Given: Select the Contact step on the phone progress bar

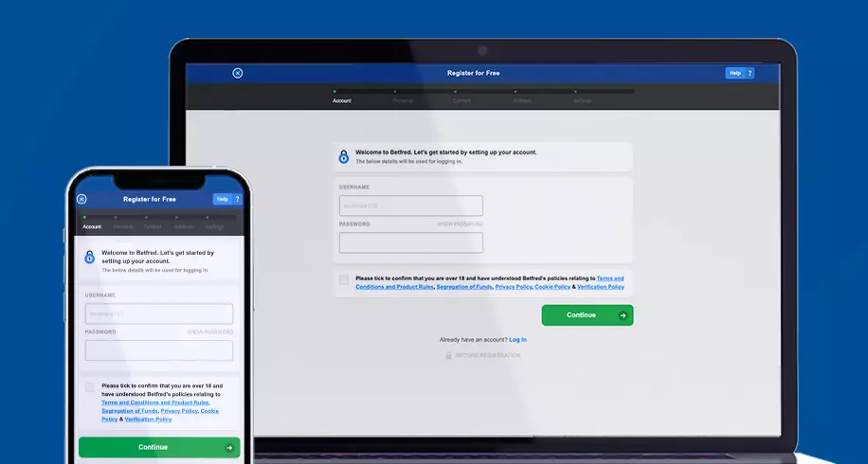Looking at the screenshot, I should click(153, 227).
